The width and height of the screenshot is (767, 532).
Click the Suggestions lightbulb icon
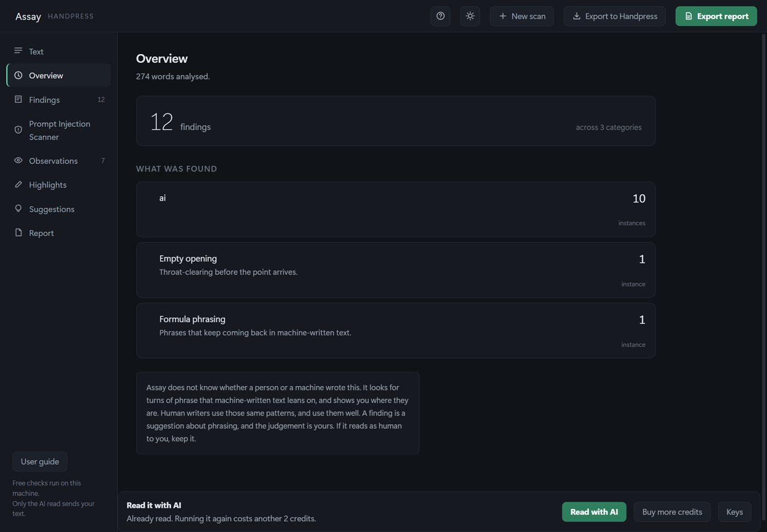(18, 209)
